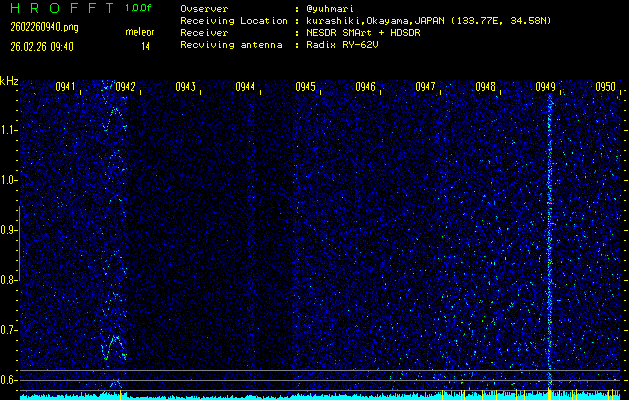Click the 0942 time marker
This screenshot has width=629, height=400.
click(125, 86)
